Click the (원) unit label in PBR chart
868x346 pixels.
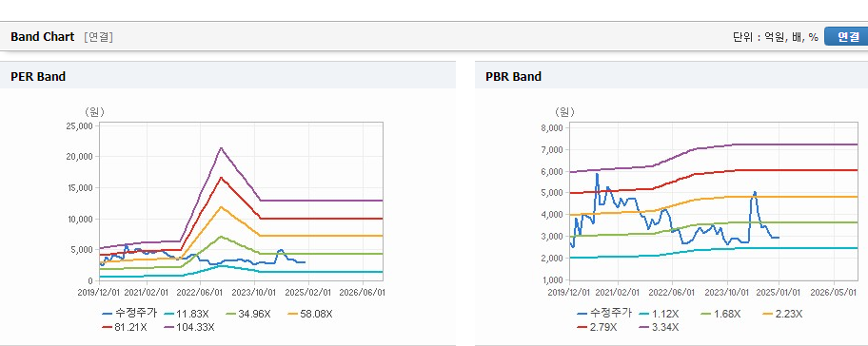[x=565, y=112]
